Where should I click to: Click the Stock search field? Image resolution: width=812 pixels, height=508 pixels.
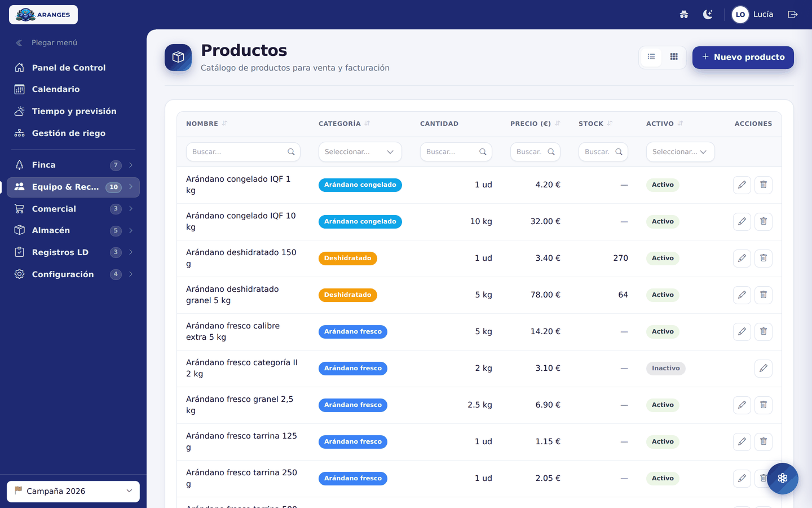603,152
